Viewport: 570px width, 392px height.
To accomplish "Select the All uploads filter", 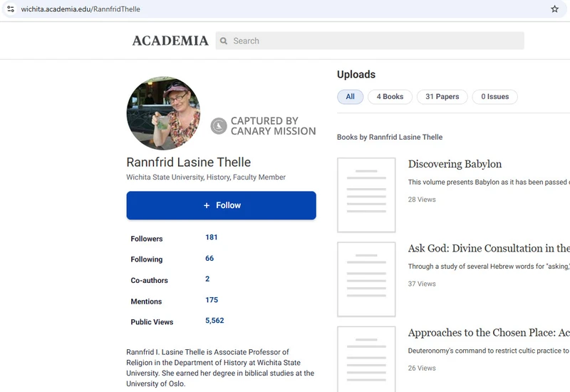I will 350,97.
